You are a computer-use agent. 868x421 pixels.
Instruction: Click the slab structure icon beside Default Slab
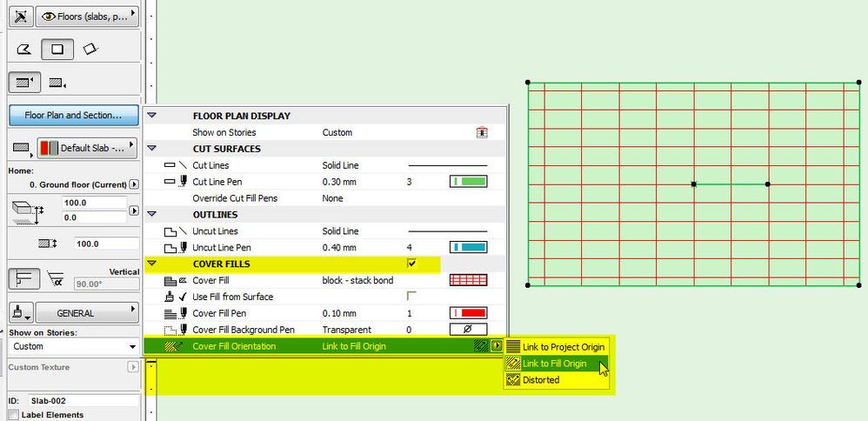pyautogui.click(x=21, y=148)
